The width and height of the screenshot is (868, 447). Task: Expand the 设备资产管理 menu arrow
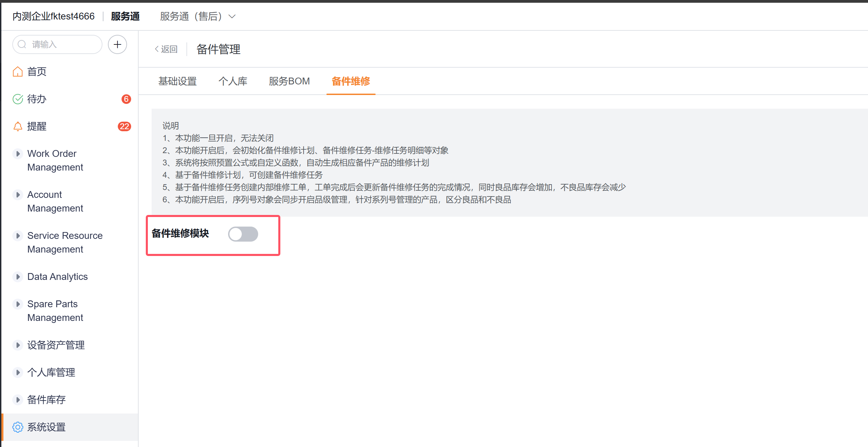point(18,345)
